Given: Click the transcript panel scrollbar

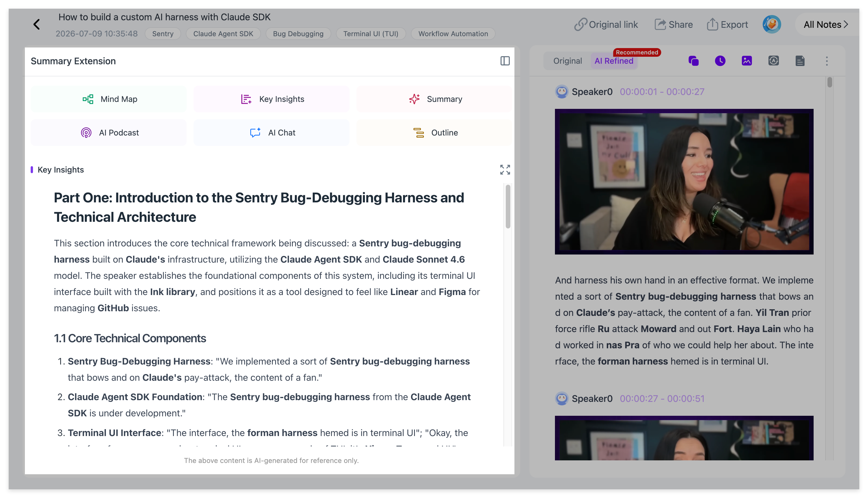Looking at the screenshot, I should [830, 82].
